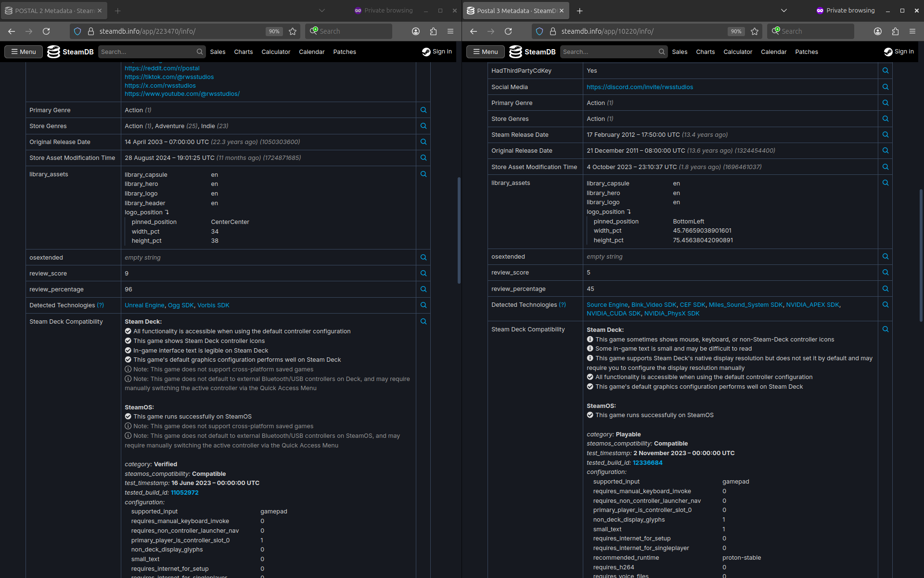The height and width of the screenshot is (578, 924).
Task: Click search icon in review_score row, right window
Action: [x=885, y=273]
